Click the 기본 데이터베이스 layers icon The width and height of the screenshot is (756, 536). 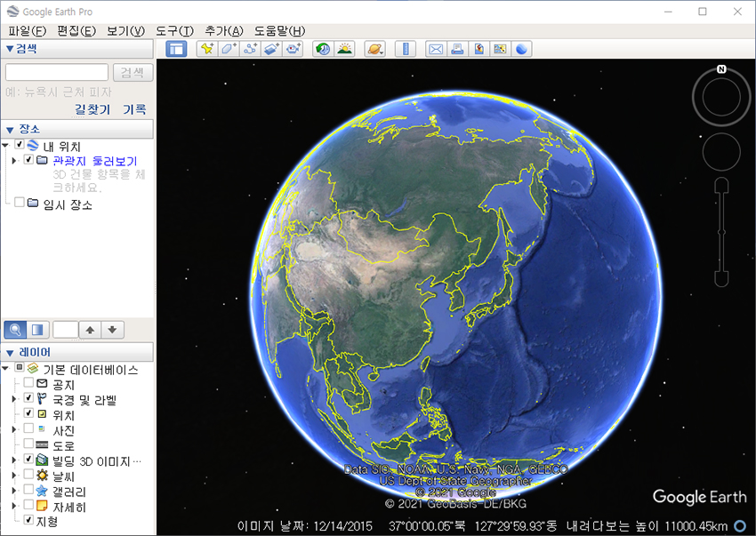point(33,369)
